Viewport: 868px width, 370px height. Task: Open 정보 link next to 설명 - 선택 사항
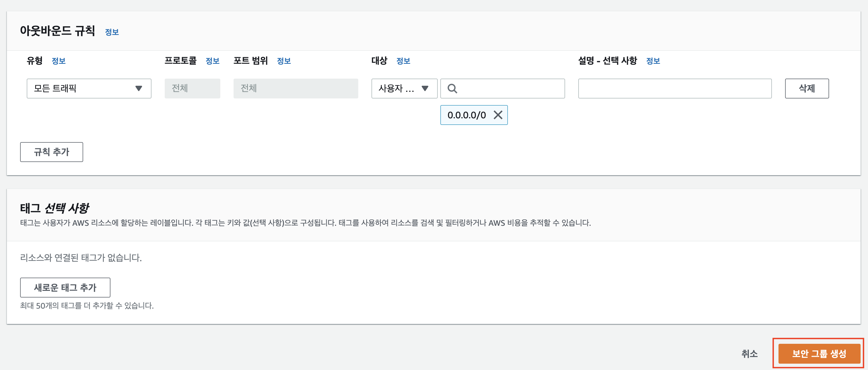tap(653, 61)
